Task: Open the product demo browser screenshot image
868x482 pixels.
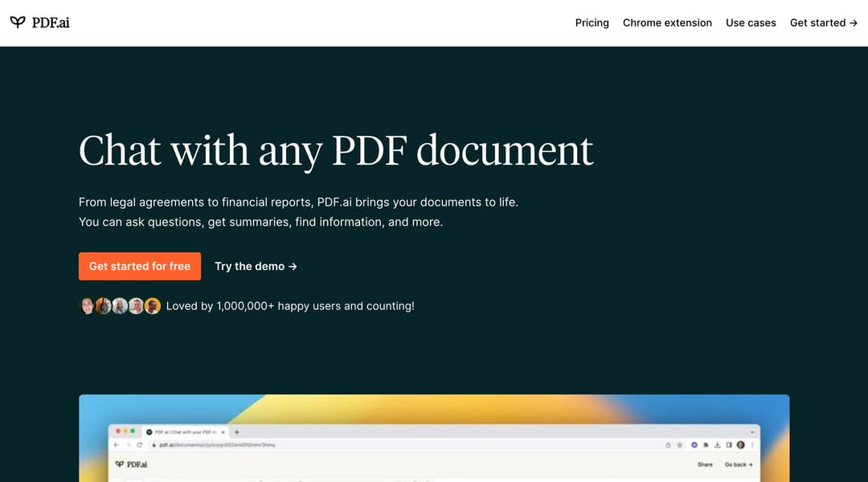Action: point(434,439)
